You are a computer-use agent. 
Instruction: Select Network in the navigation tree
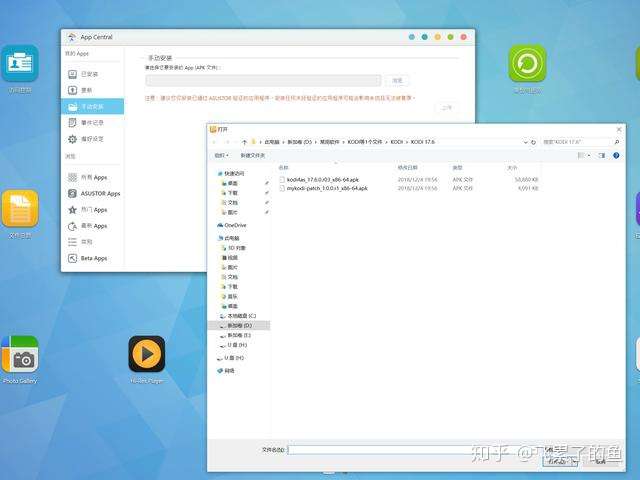[229, 371]
